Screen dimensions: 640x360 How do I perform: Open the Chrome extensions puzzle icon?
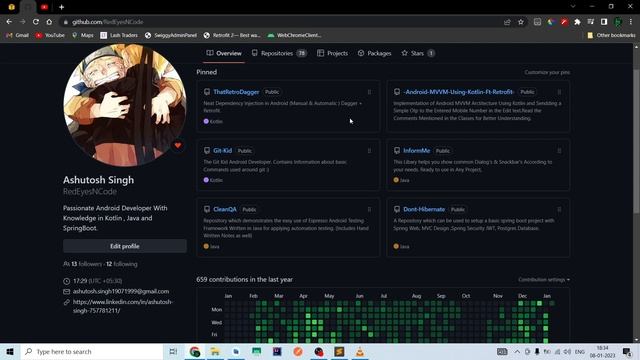(x=577, y=22)
